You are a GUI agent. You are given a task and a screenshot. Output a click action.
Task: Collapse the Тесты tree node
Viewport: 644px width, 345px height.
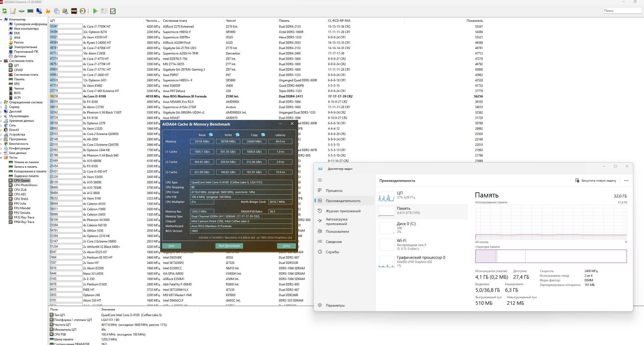click(x=1, y=158)
